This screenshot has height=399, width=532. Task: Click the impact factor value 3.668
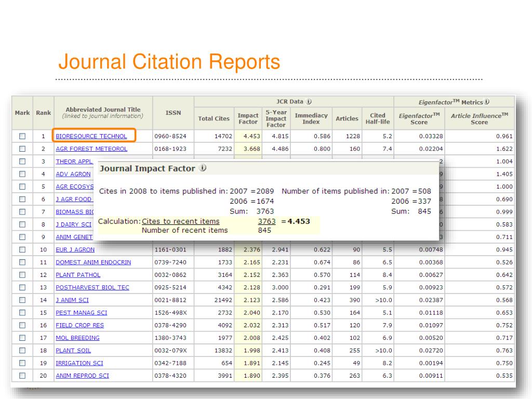(x=252, y=149)
